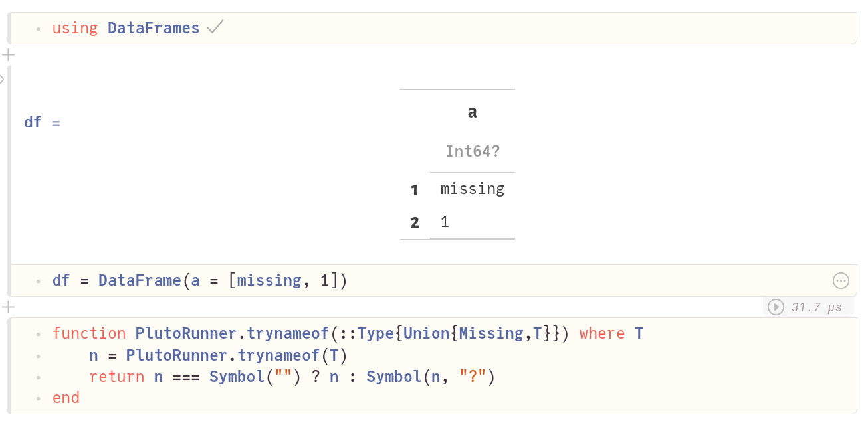Click the Int64? type annotation in the table
The width and height of the screenshot is (868, 423).
[474, 151]
